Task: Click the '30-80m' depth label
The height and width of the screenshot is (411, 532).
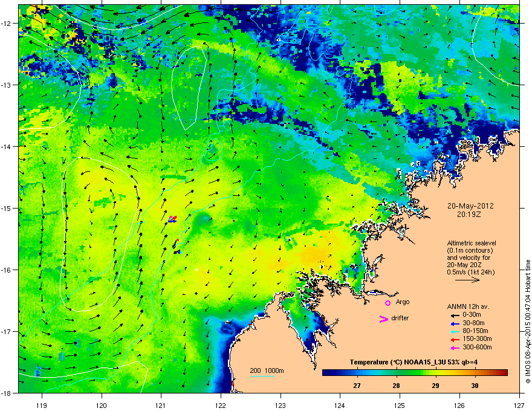Action: [473, 323]
